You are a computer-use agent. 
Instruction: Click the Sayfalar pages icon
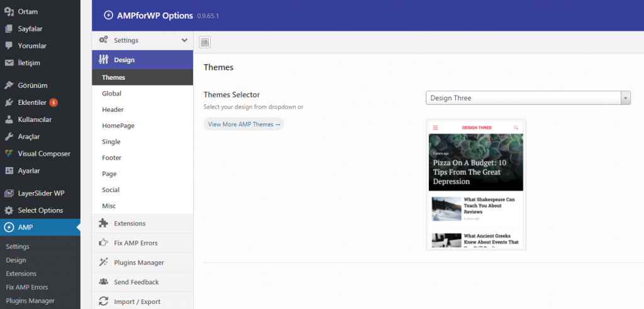[9, 29]
